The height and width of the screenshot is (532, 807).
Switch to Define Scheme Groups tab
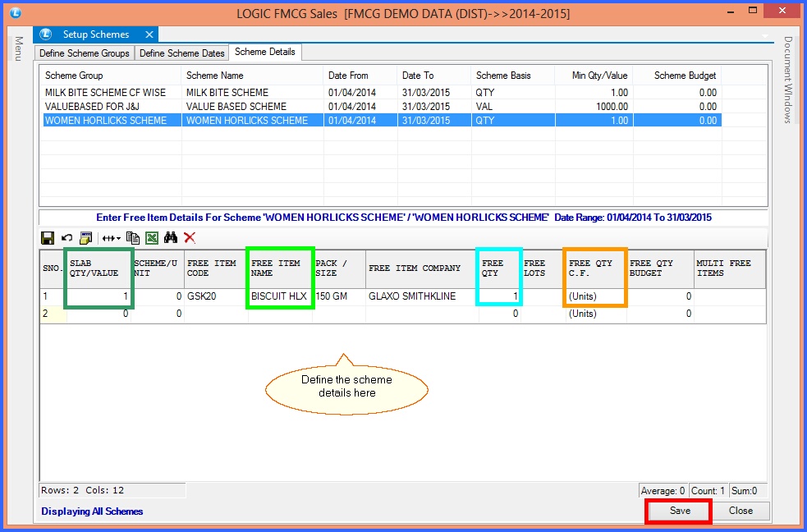[85, 53]
